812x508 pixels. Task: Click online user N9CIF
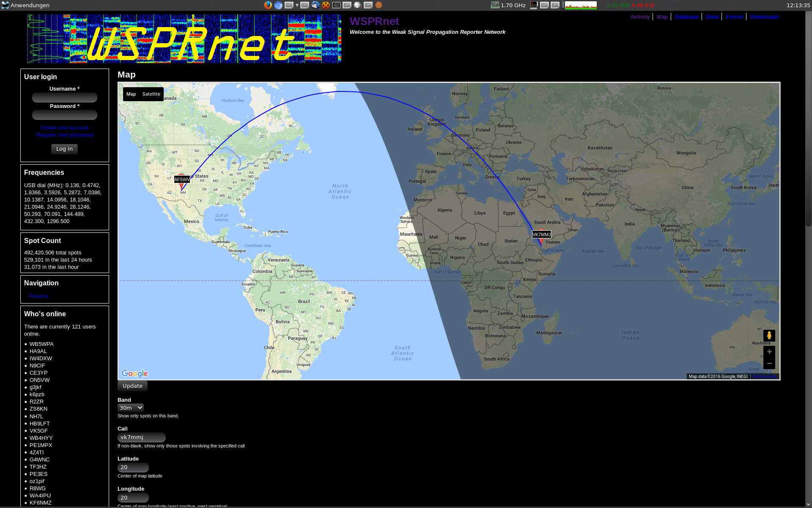[37, 366]
